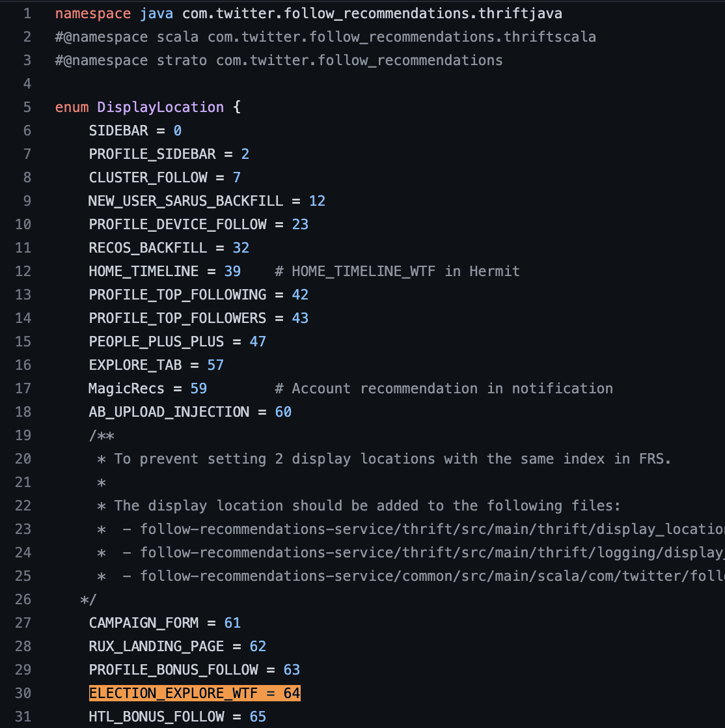Click line number 30 beside the highlighted row
This screenshot has height=728, width=725.
coord(23,693)
